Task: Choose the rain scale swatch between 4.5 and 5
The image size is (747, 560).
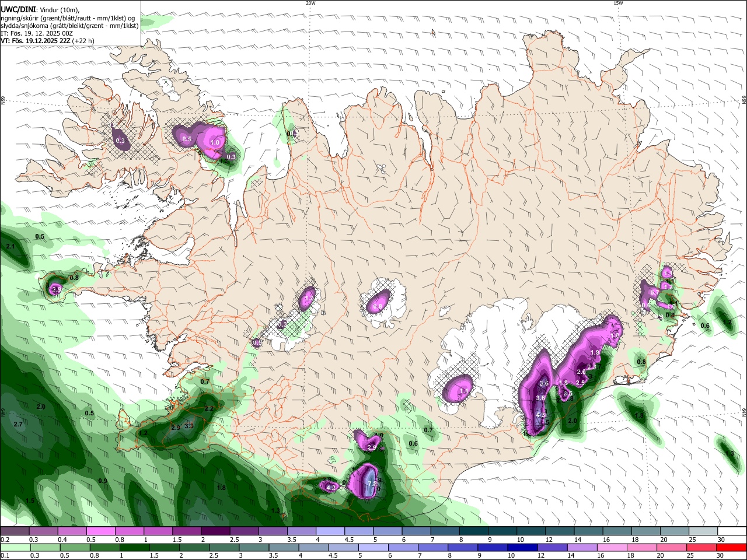Action: (344, 548)
